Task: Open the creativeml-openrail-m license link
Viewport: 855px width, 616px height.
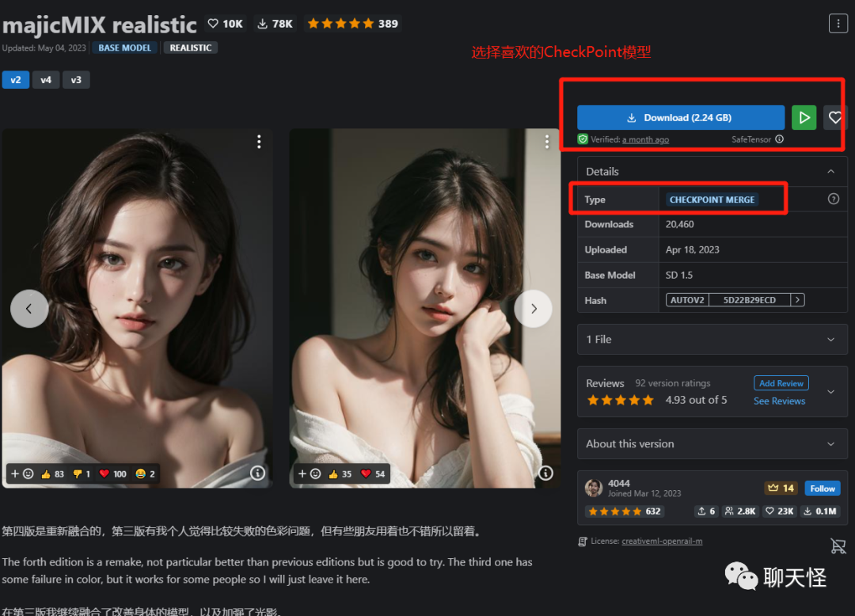Action: tap(661, 542)
